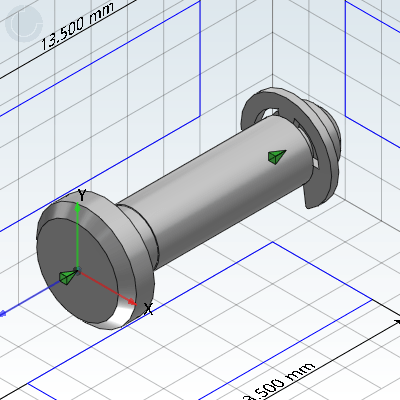Select the green arrow handle on the shaft
The image size is (400, 400).
(x=277, y=157)
